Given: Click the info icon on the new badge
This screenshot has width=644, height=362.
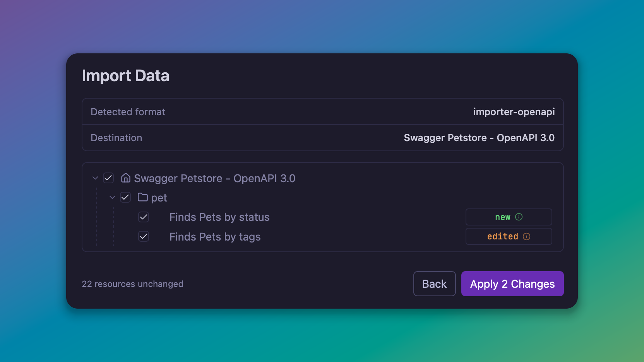Looking at the screenshot, I should [x=519, y=217].
